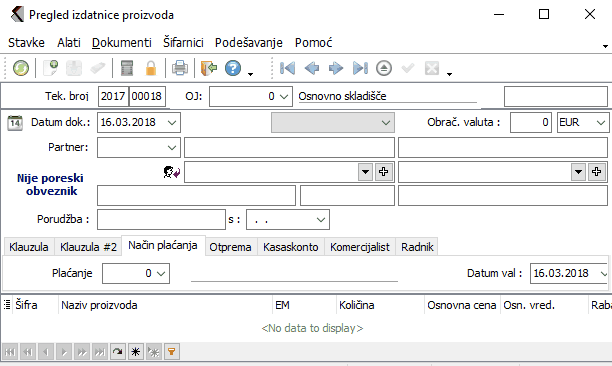
Task: Open the navigation toolbar options arrow
Action: point(449,74)
